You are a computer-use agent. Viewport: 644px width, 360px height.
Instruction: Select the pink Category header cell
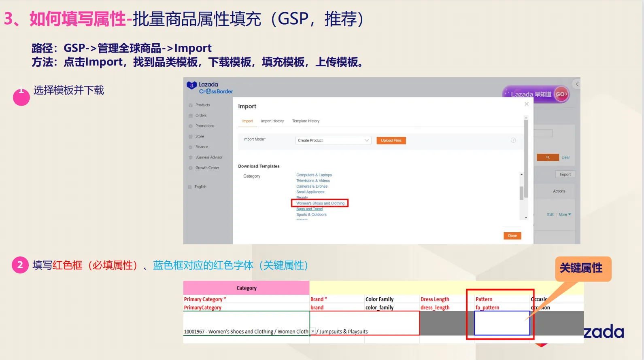click(x=246, y=288)
